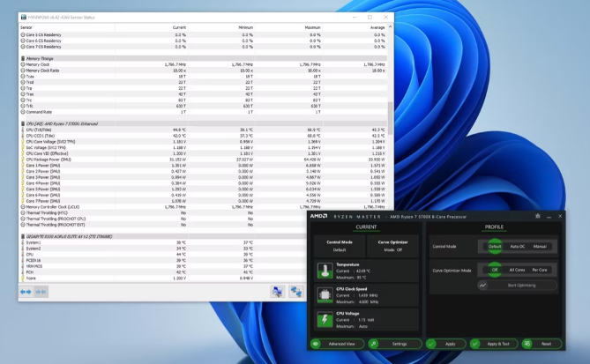The image size is (590, 364).
Task: Click the AMD logo in Ryzen Master title bar
Action: tap(318, 216)
